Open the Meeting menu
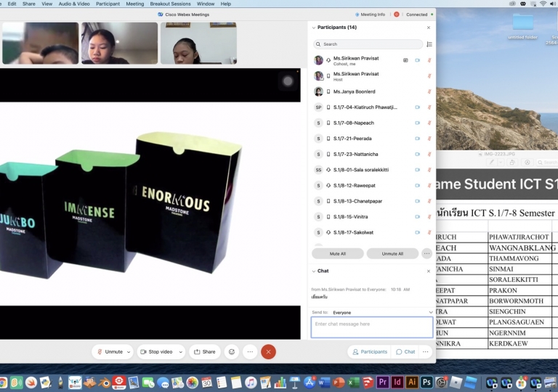The image size is (558, 392). tap(135, 4)
